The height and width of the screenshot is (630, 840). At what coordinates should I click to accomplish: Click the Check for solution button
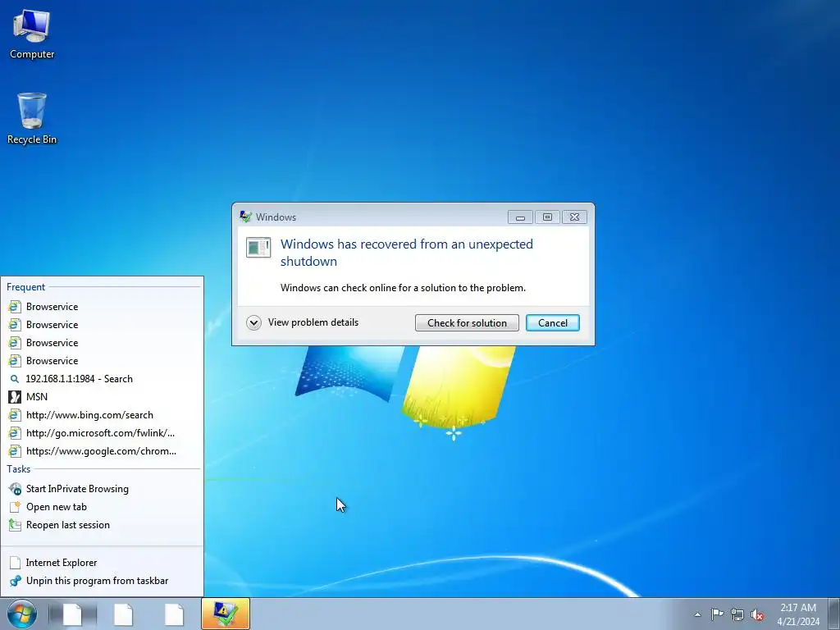coord(467,323)
